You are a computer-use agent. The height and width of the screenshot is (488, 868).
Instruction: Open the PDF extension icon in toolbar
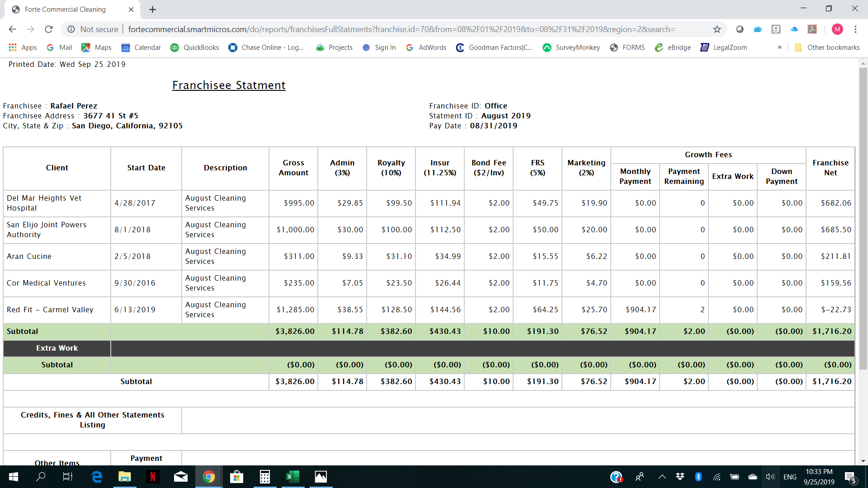(x=812, y=29)
